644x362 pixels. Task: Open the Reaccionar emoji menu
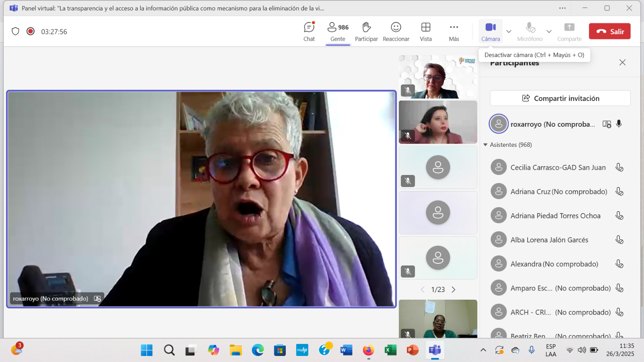[396, 31]
